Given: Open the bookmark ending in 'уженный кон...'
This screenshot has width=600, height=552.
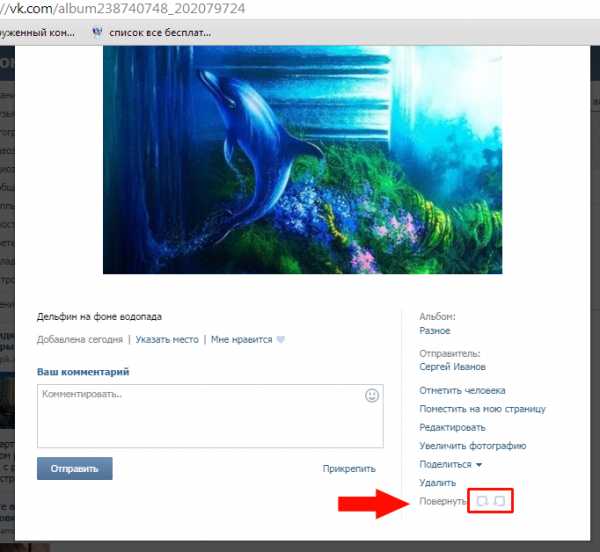Looking at the screenshot, I should tap(37, 33).
